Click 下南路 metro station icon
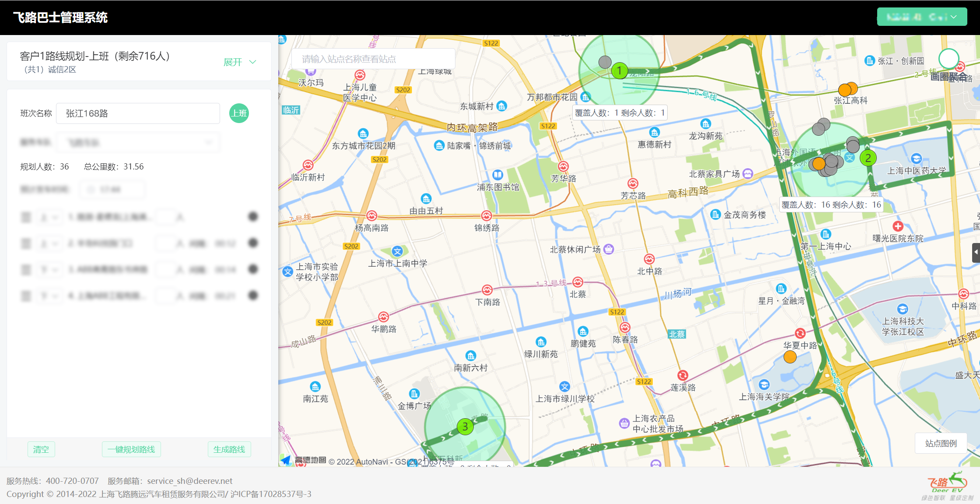This screenshot has height=504, width=980. click(x=487, y=289)
